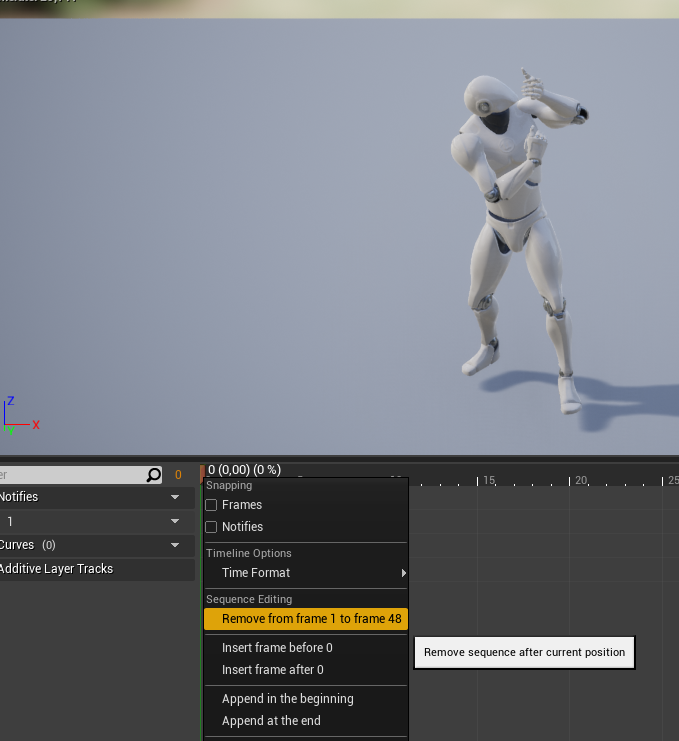This screenshot has width=679, height=741.
Task: Choose Append at the end
Action: click(x=306, y=721)
